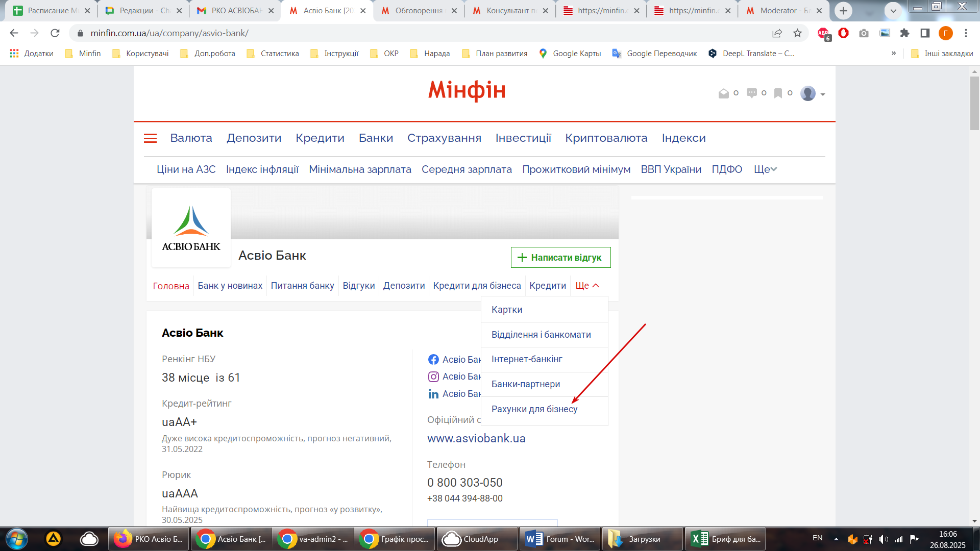Open the red shield extension icon

(x=843, y=33)
